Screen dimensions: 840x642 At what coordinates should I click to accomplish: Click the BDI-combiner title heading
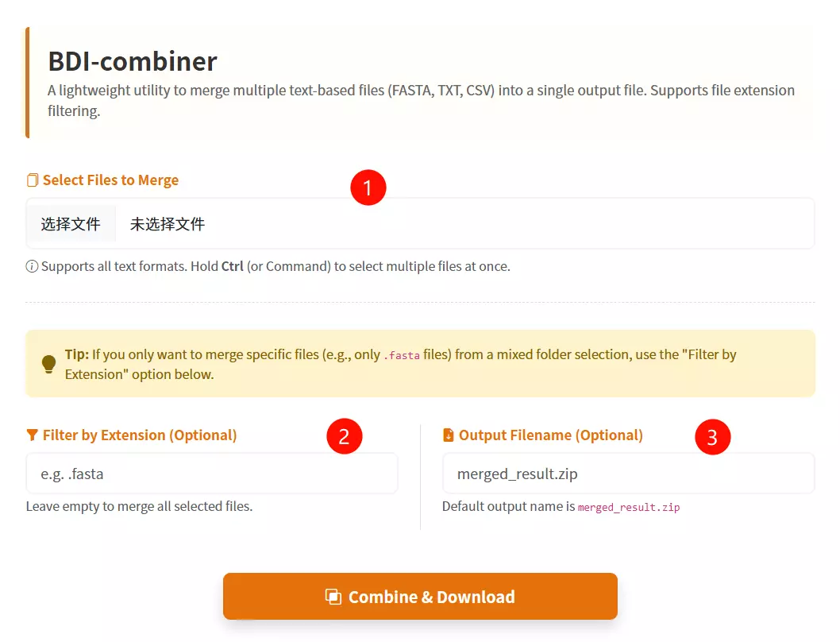point(132,61)
